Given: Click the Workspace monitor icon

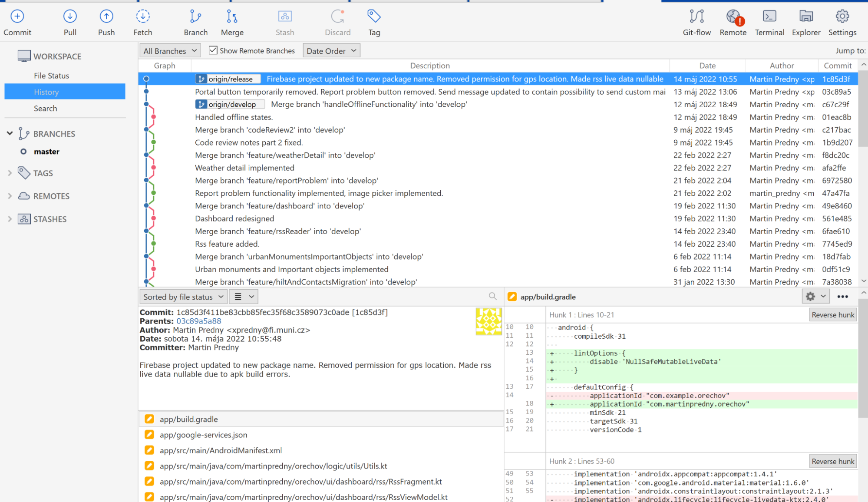Looking at the screenshot, I should pos(24,56).
